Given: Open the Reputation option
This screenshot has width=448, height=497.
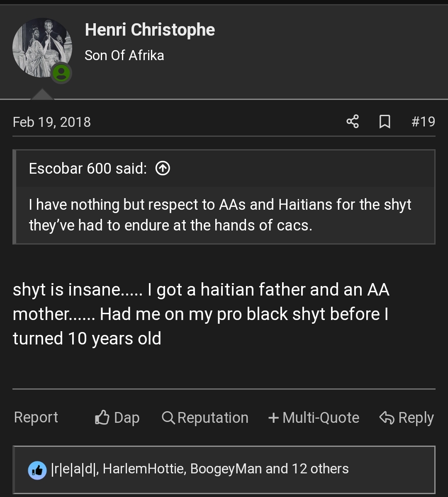Looking at the screenshot, I should pyautogui.click(x=205, y=417).
